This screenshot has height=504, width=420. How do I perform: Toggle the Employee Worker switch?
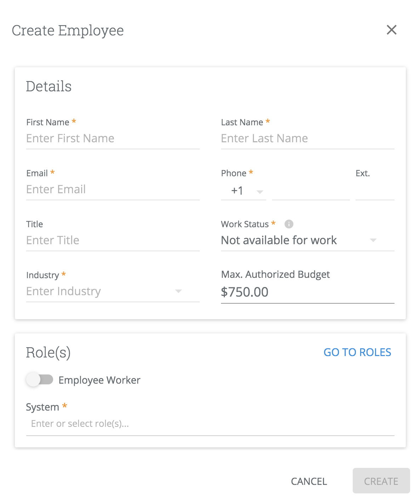pyautogui.click(x=39, y=380)
